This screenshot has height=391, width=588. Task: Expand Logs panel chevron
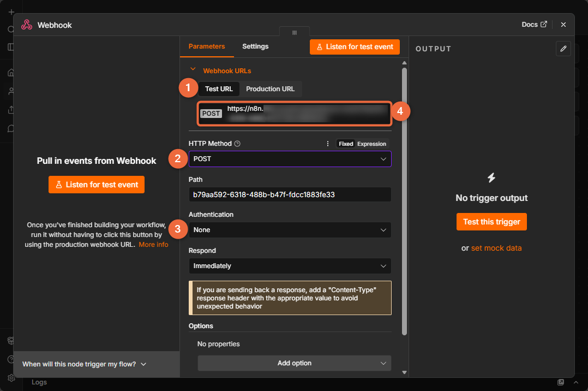coord(575,382)
